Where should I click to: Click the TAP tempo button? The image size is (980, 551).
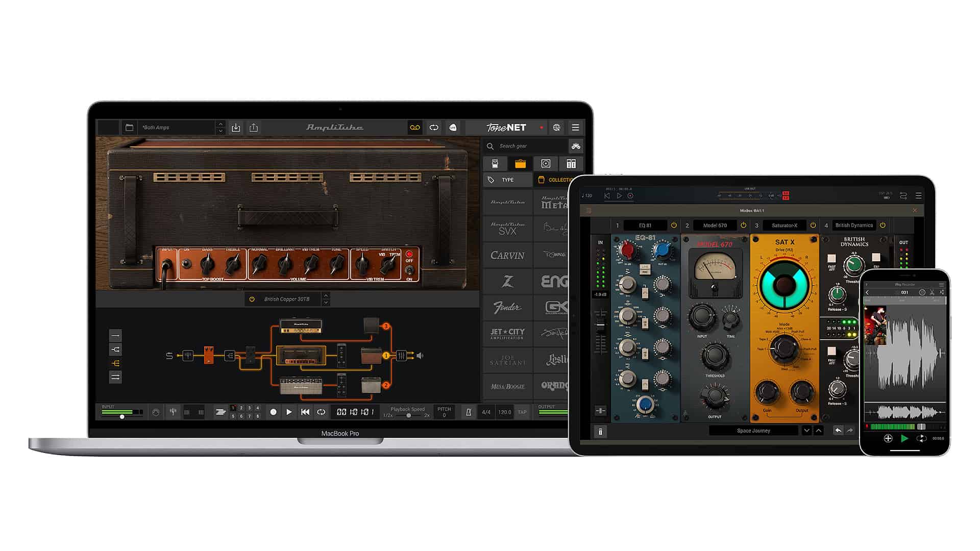pos(522,412)
